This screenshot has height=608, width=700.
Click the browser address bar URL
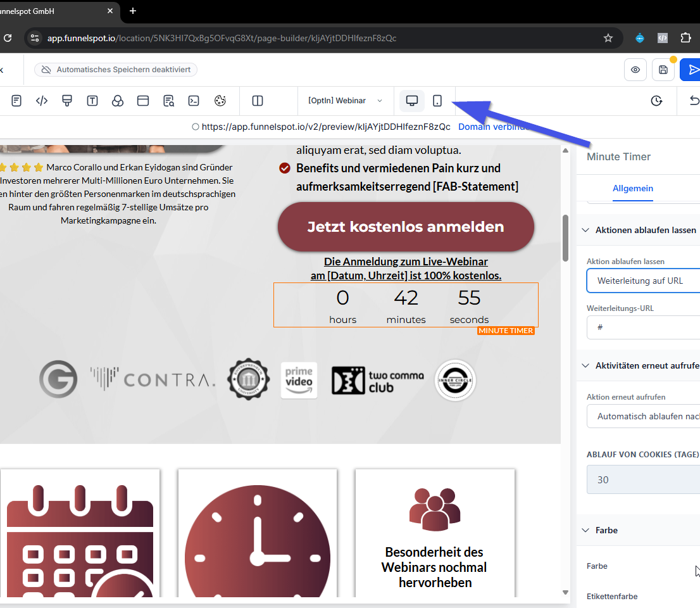[222, 39]
